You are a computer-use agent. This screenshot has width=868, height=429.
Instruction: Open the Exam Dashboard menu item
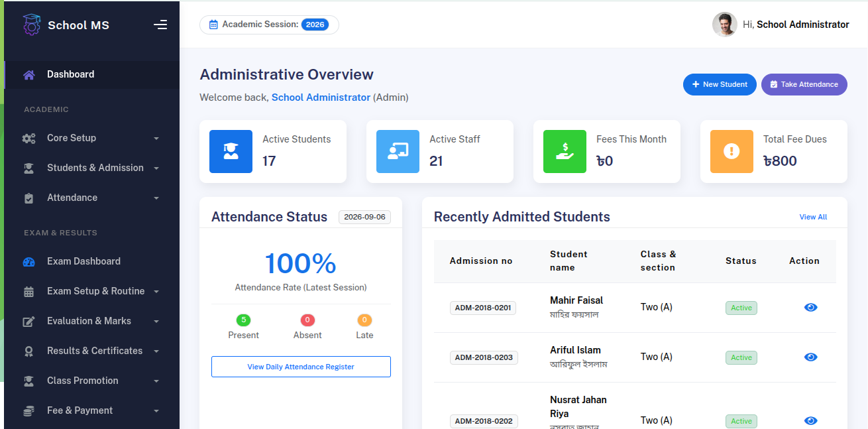(x=91, y=261)
